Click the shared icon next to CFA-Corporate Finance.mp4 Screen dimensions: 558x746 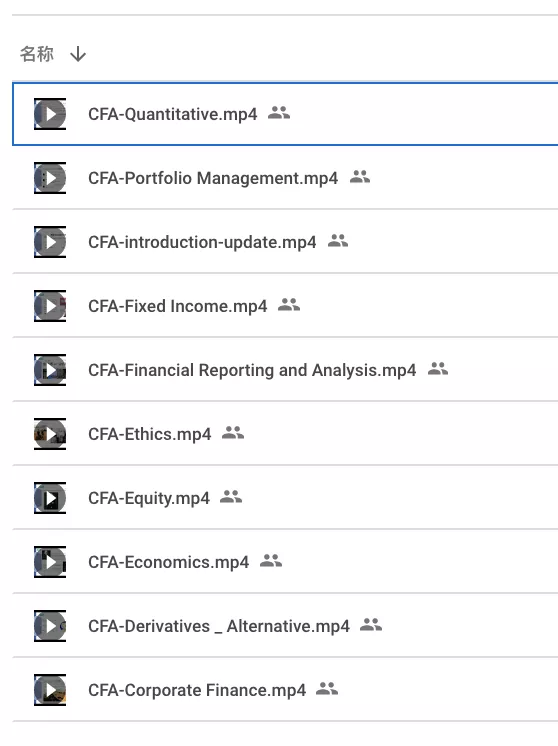[x=327, y=689]
